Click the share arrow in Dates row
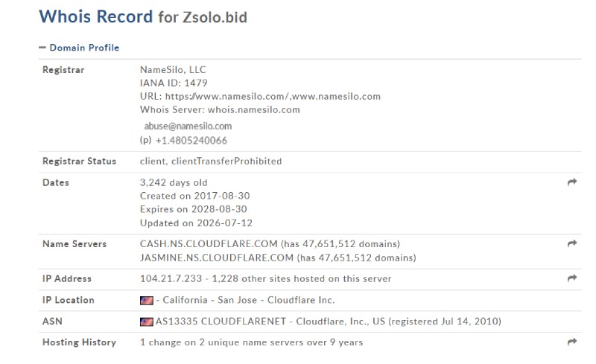Screen dimensions: 596x364 572,182
